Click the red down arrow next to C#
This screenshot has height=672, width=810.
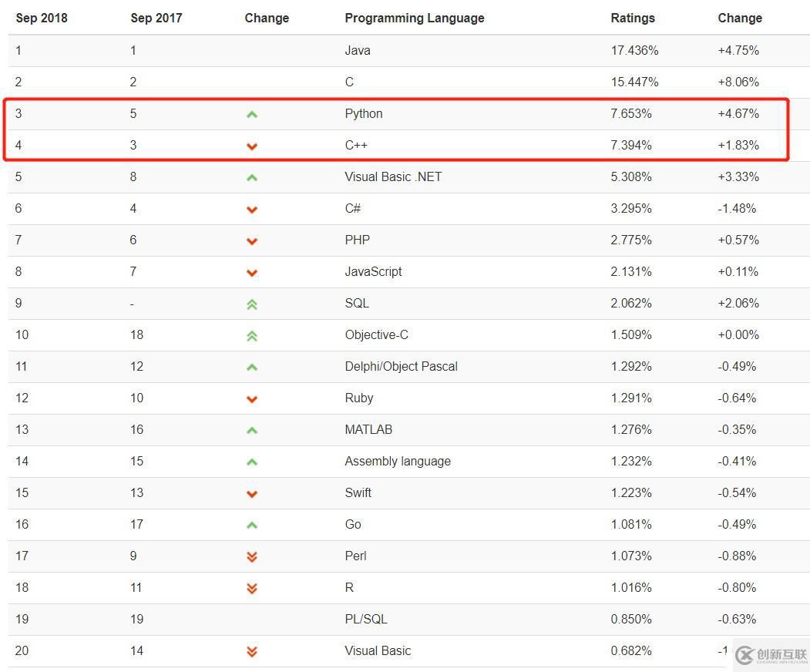[x=252, y=210]
